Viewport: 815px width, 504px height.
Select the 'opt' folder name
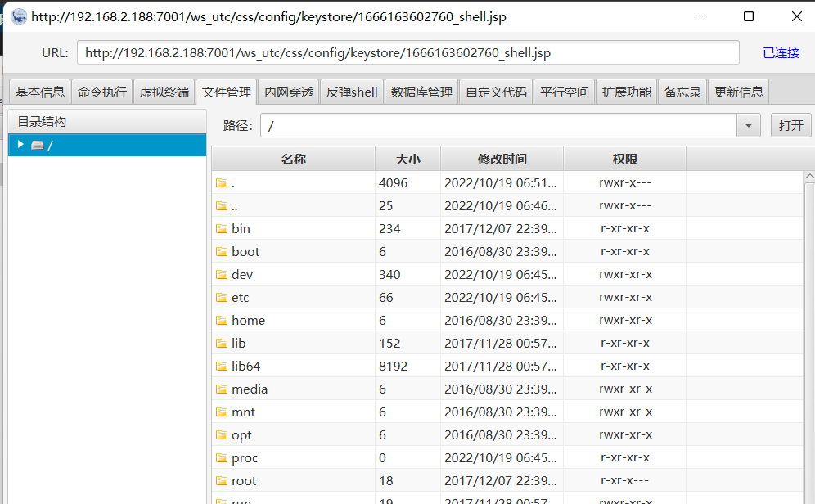pos(241,435)
